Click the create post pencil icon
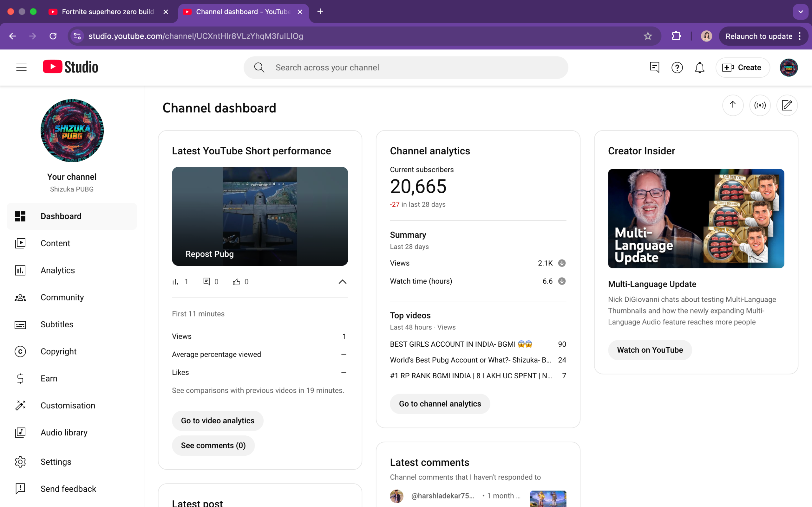This screenshot has width=812, height=507. pos(787,106)
